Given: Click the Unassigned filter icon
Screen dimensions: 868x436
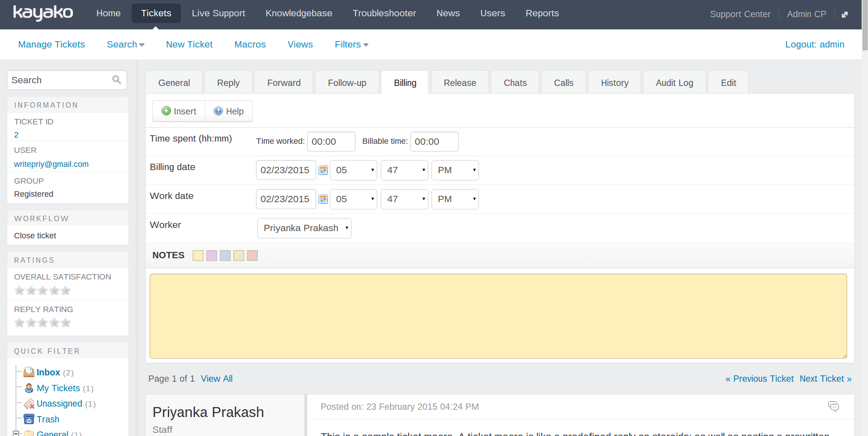Looking at the screenshot, I should (29, 403).
